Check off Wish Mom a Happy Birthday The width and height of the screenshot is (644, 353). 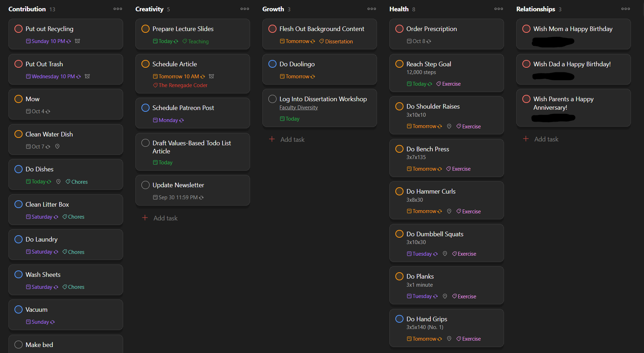526,29
